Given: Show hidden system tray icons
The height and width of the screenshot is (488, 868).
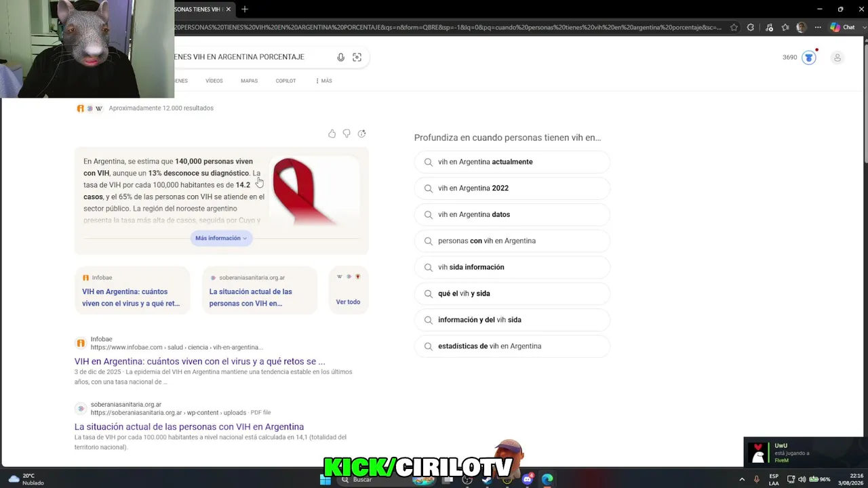Looking at the screenshot, I should tap(742, 479).
